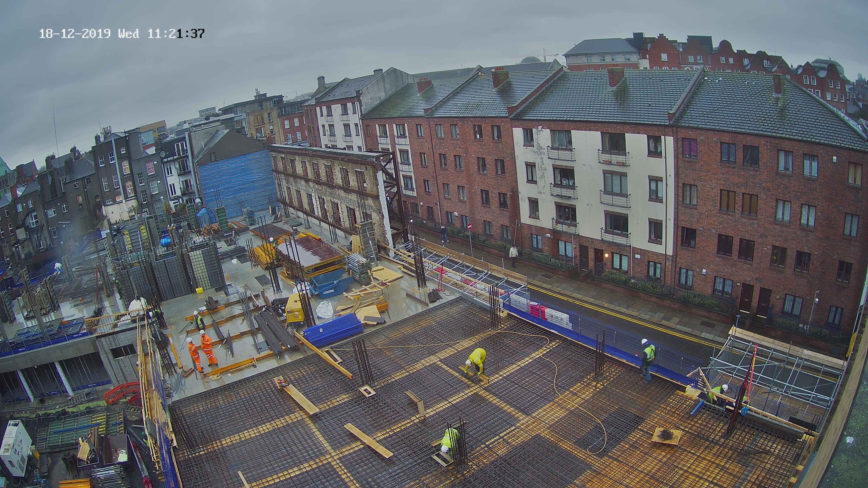Click the date text 18-12-2019 in the overlay
The width and height of the screenshot is (868, 488).
click(75, 34)
